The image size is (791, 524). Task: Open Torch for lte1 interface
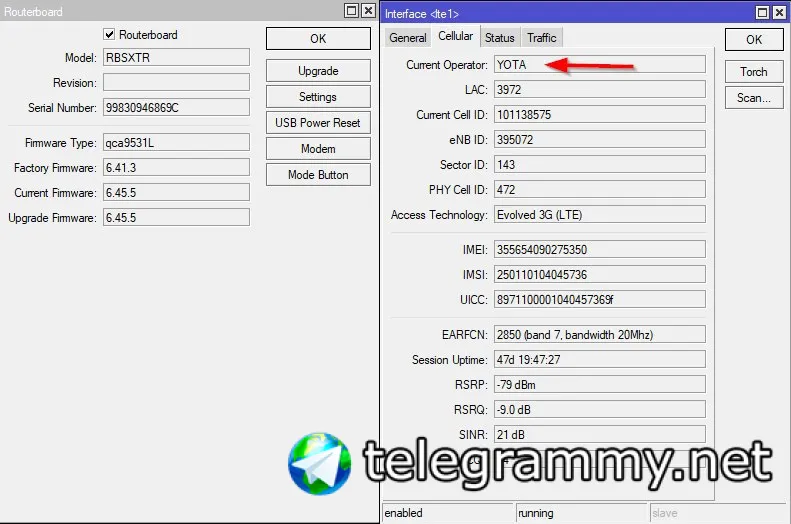[x=754, y=72]
